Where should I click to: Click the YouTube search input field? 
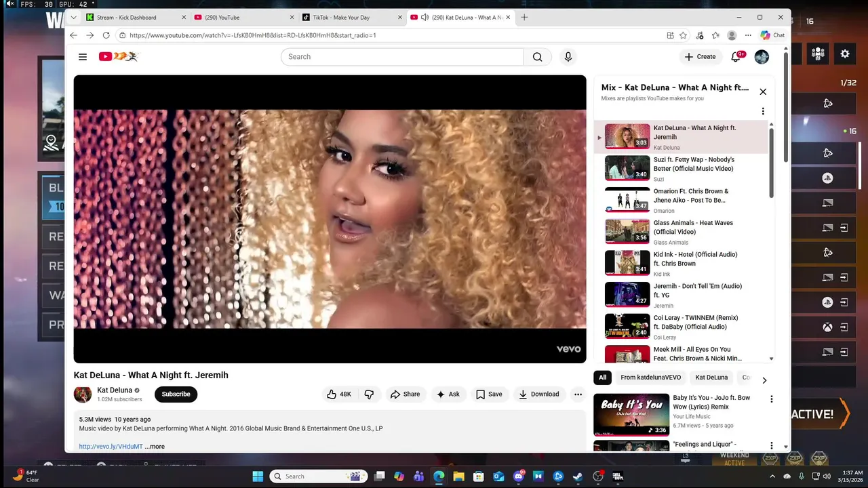(x=402, y=57)
